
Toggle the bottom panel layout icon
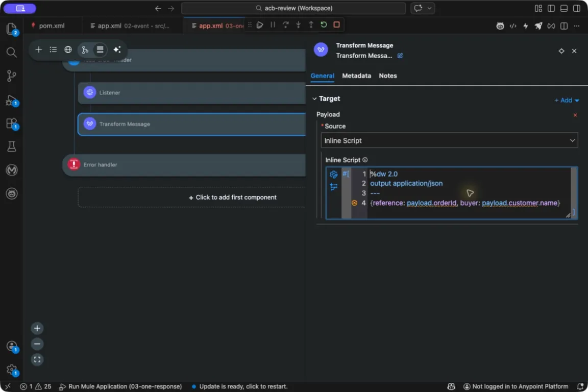[563, 8]
